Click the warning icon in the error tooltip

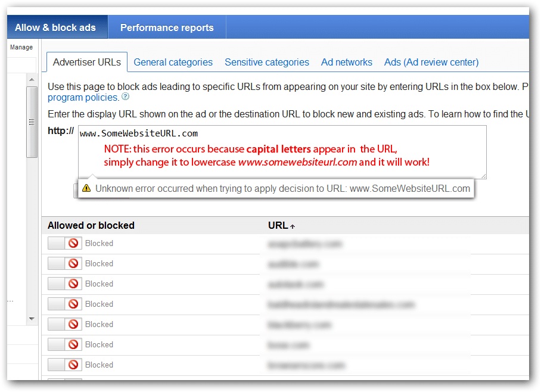click(86, 188)
